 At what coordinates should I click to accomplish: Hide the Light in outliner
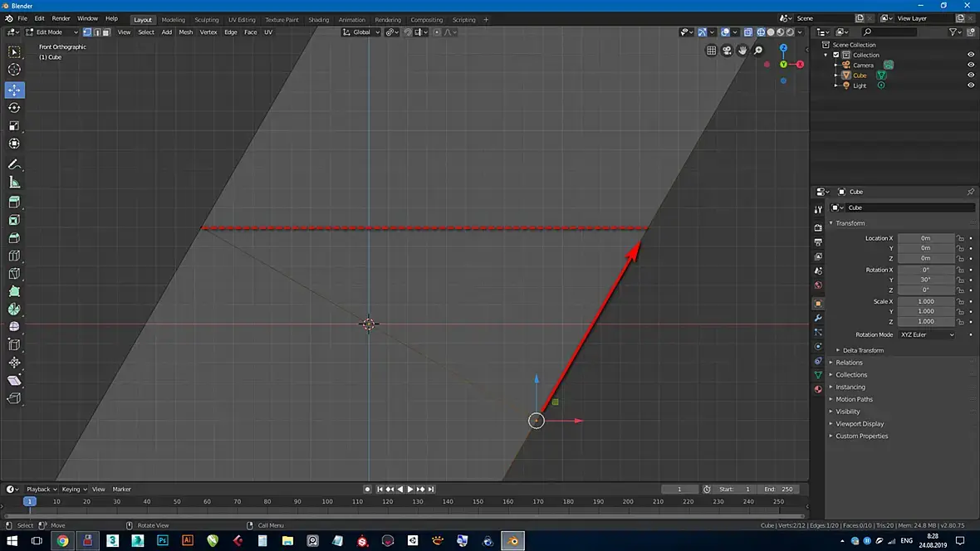[x=971, y=85]
